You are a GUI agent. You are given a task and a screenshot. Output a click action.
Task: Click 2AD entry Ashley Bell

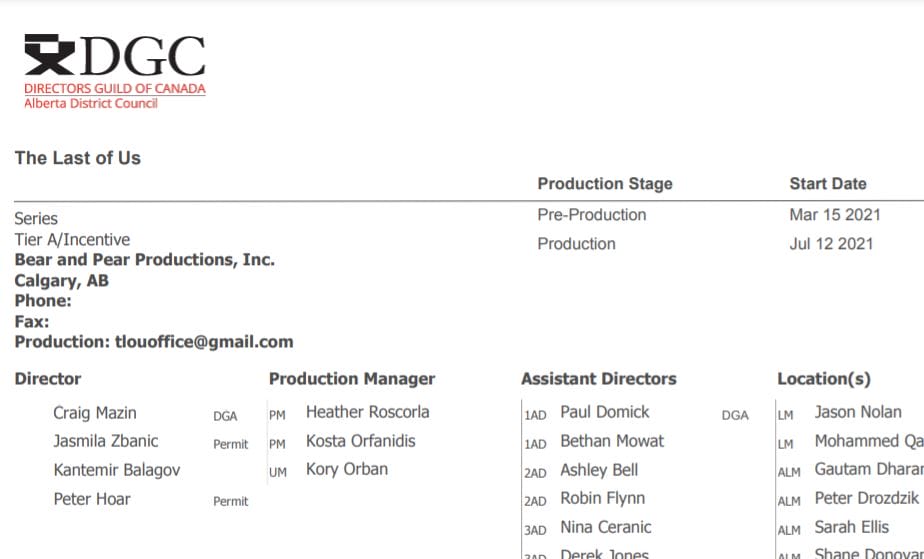599,470
